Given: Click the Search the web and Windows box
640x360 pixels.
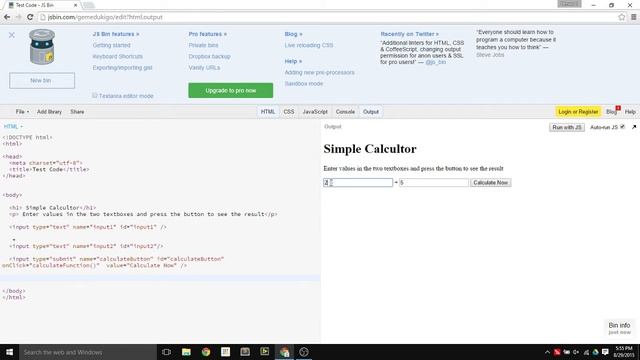Looking at the screenshot, I should point(88,352).
